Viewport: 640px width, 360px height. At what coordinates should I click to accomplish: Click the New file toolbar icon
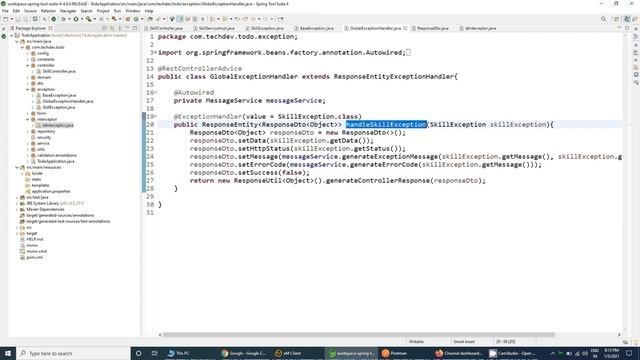click(x=5, y=19)
